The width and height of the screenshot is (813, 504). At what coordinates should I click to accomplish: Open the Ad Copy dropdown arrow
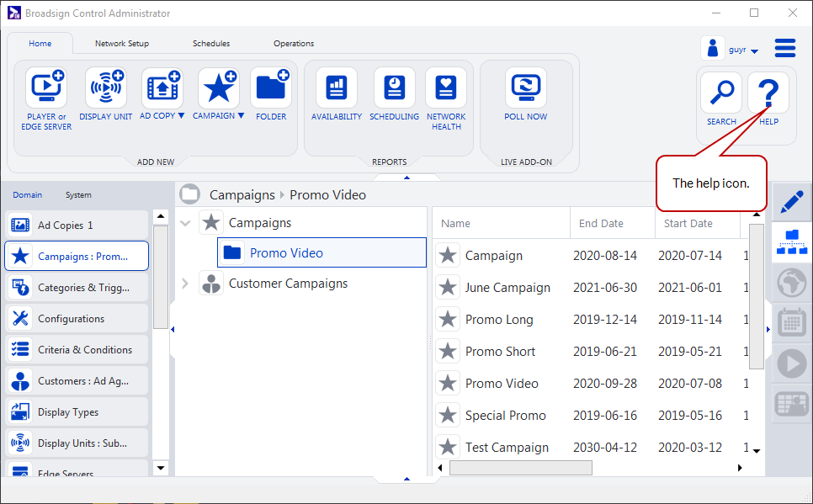pos(181,115)
